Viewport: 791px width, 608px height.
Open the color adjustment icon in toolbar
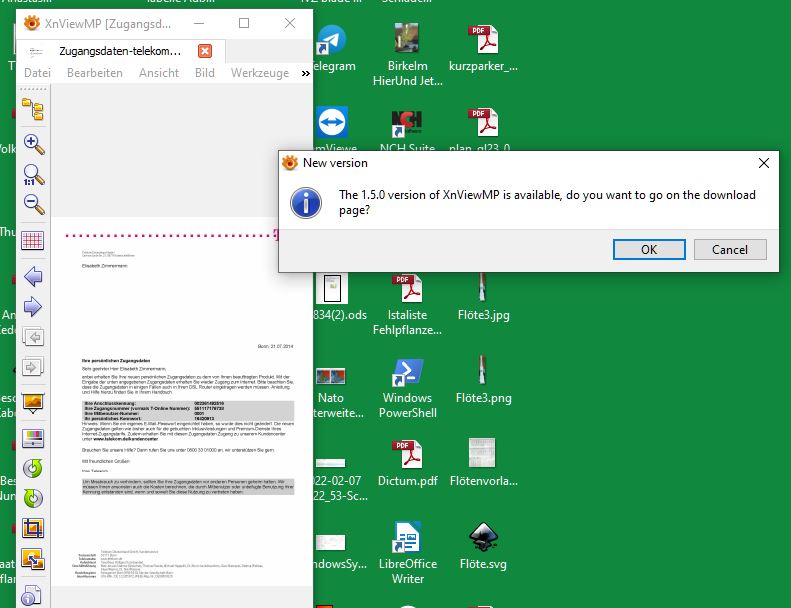point(33,438)
